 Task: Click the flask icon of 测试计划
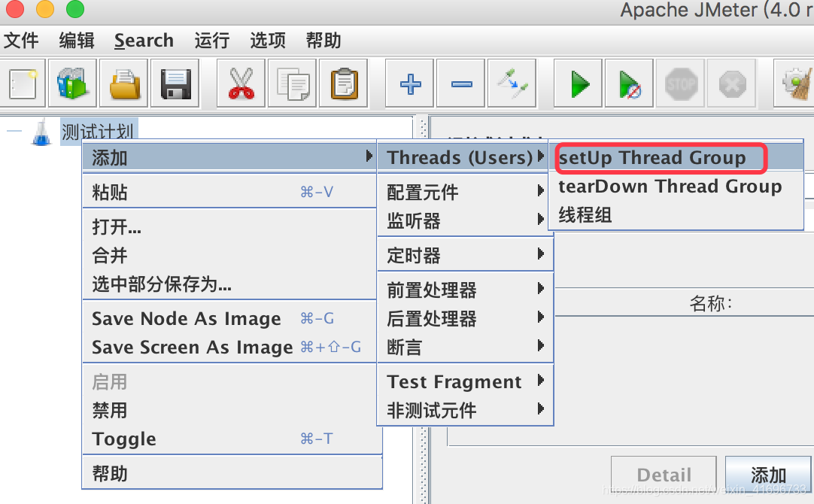pos(41,132)
